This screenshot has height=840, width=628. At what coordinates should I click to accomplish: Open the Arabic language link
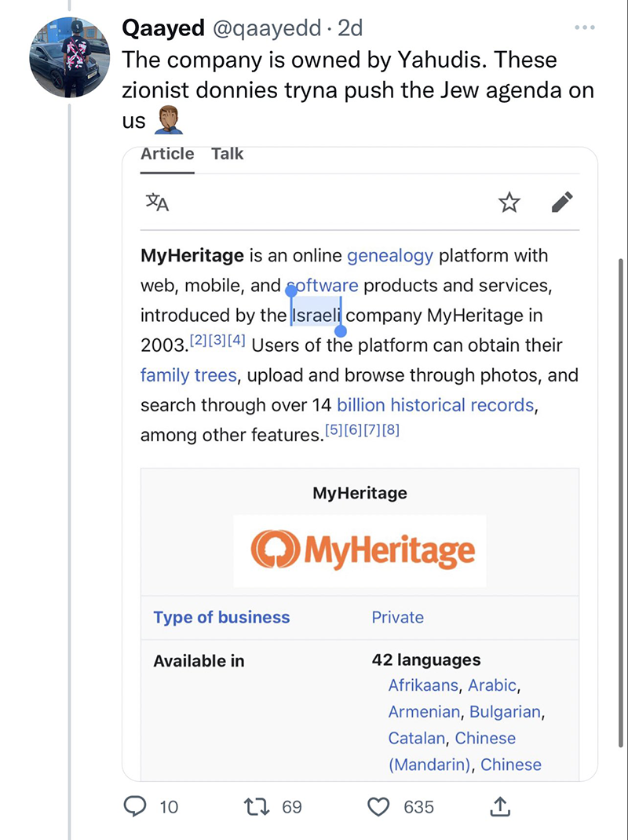point(492,685)
